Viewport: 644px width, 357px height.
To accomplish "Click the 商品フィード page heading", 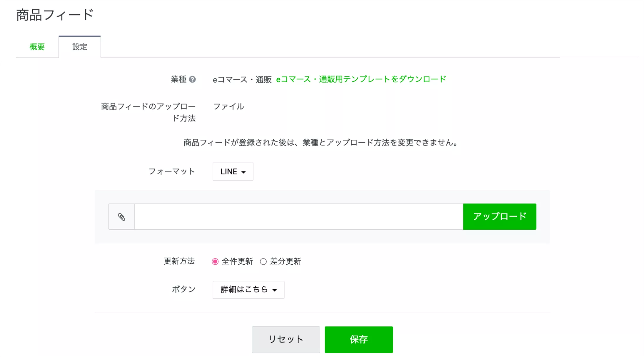I will pyautogui.click(x=55, y=15).
